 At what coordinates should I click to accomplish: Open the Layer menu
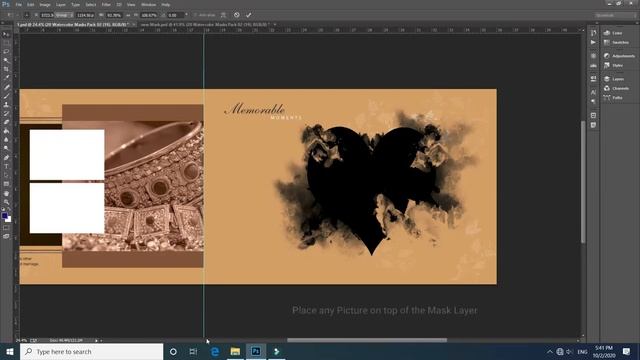[61, 4]
